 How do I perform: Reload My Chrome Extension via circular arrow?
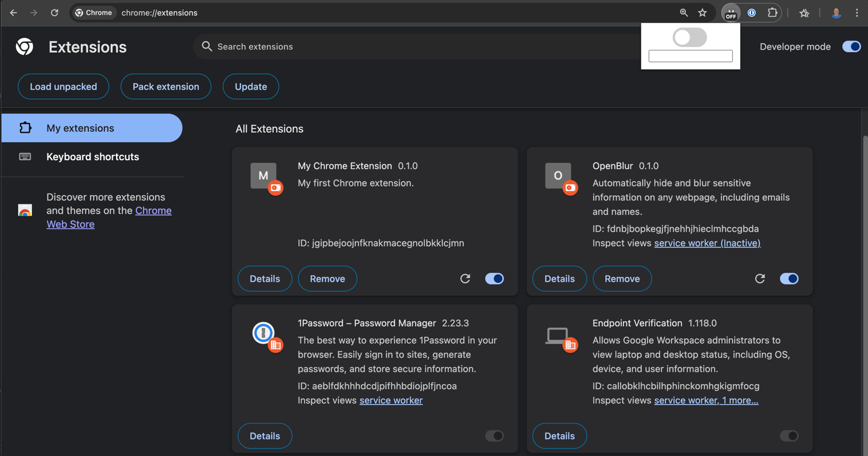pyautogui.click(x=465, y=279)
